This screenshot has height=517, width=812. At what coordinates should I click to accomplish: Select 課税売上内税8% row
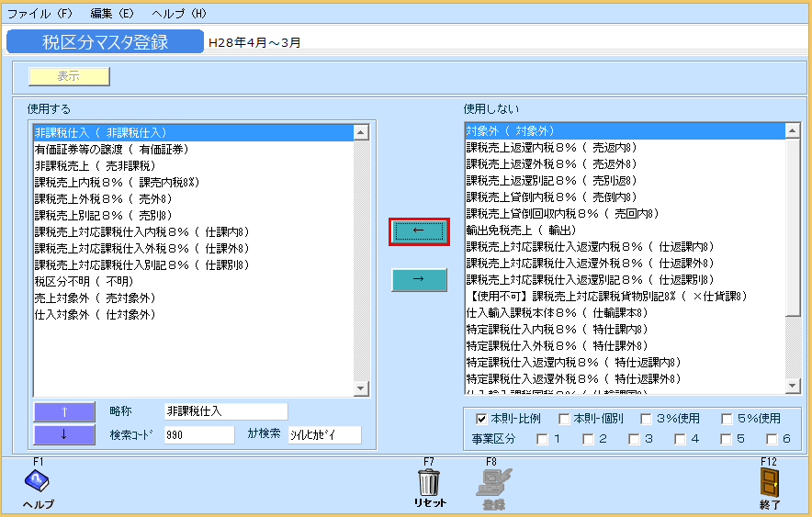click(x=193, y=183)
